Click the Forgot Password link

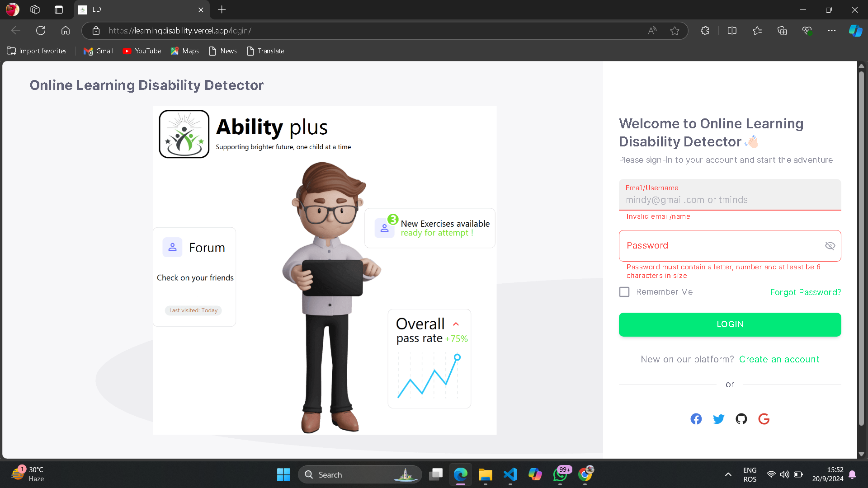click(806, 292)
